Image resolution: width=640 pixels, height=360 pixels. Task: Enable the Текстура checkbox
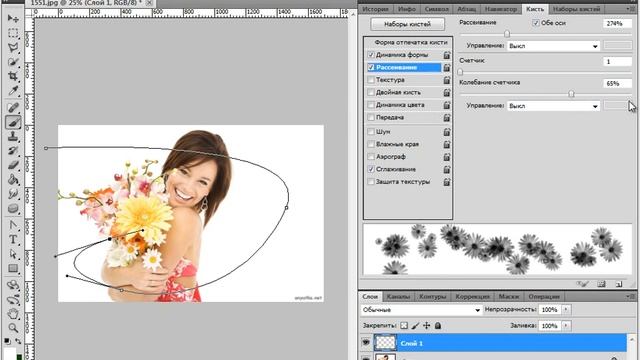[x=371, y=80]
